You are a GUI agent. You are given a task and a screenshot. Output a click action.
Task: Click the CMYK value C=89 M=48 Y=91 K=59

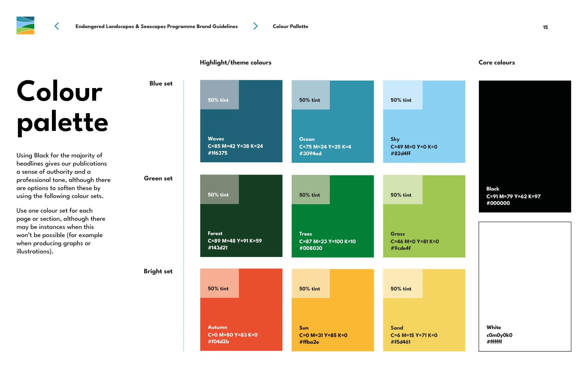(x=235, y=241)
